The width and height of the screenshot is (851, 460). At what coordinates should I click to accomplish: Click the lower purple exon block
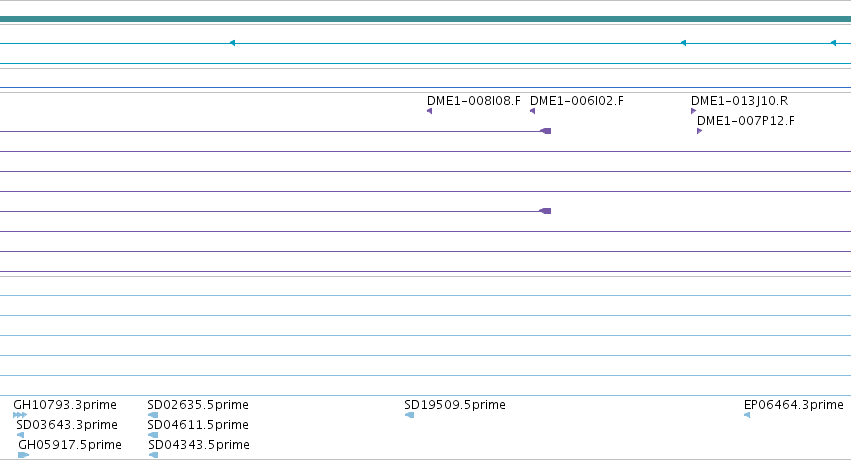pos(545,211)
